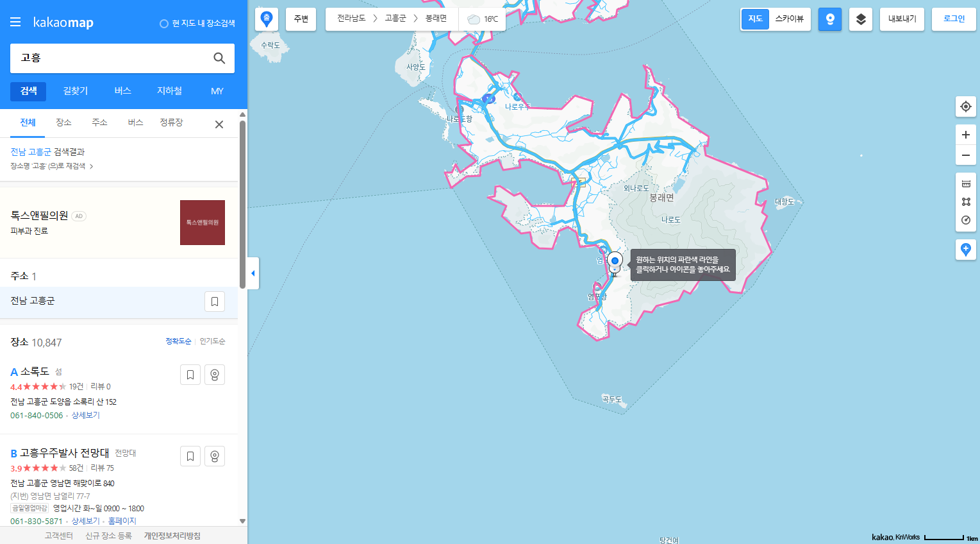Click the roadview position marker on map
This screenshot has width=980, height=544.
[x=615, y=262]
